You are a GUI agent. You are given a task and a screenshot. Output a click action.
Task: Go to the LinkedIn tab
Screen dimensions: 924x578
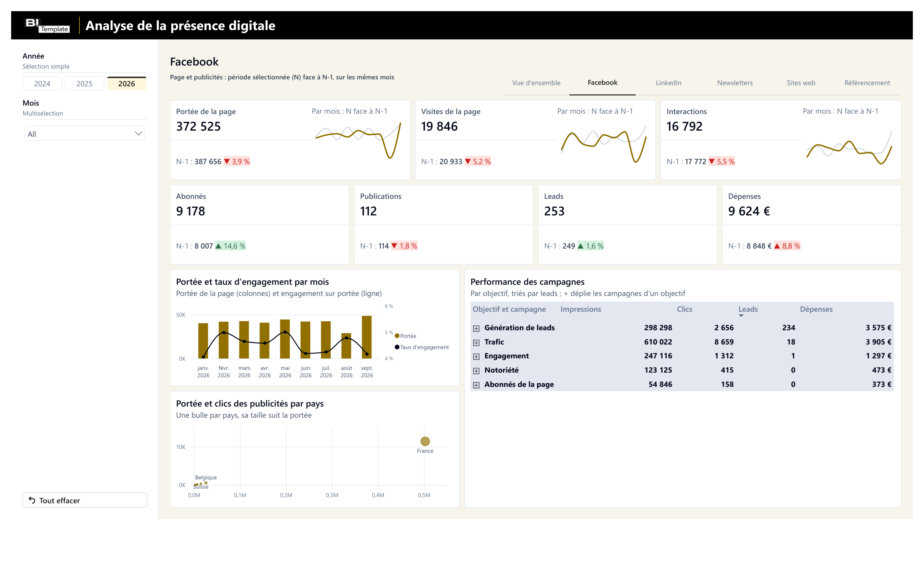[669, 83]
